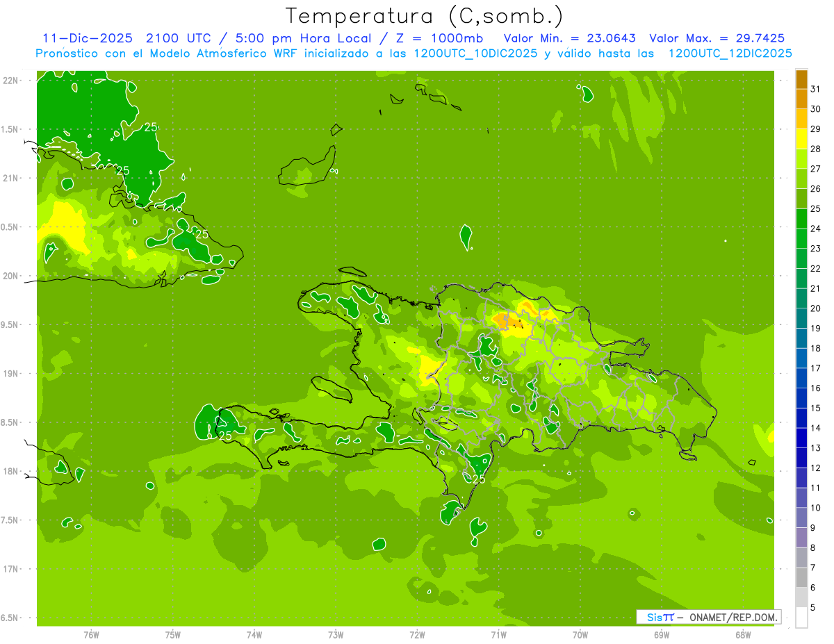Click the lime legend swatch between 26 and 27
This screenshot has height=644, width=834.
[801, 179]
